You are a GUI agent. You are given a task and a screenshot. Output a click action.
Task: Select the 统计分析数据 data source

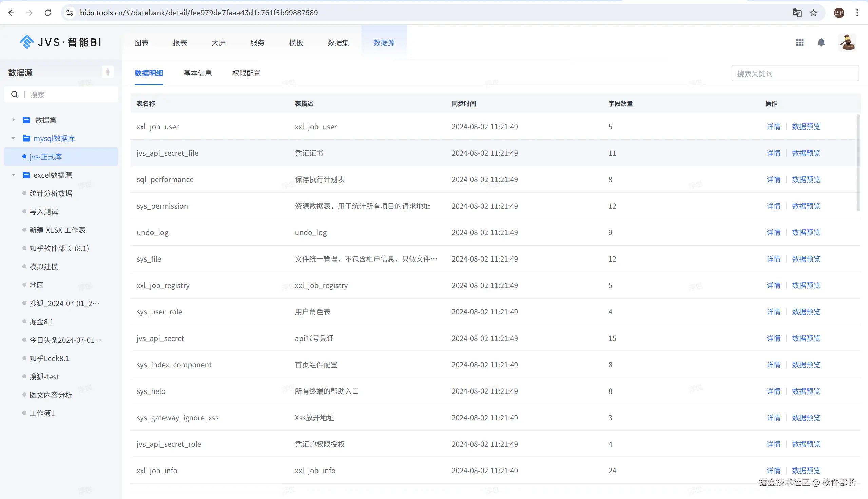(51, 193)
